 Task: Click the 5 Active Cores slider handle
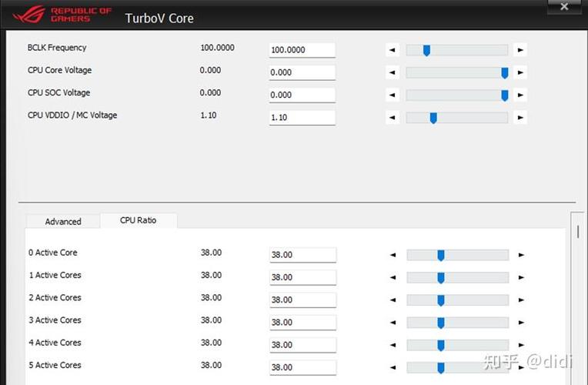(441, 368)
